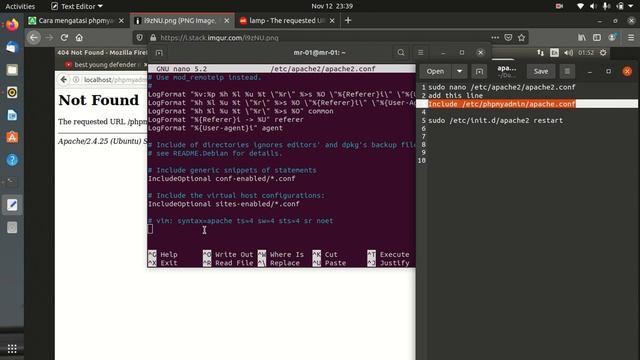Click LogFormat common line in nano
Screen dimensions: 640x360
[241, 111]
